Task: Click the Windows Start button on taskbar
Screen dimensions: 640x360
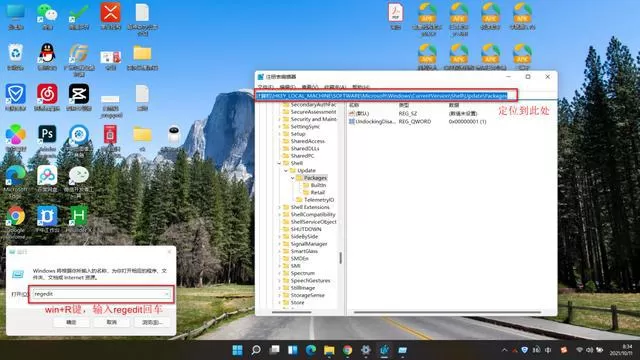Action: 237,350
